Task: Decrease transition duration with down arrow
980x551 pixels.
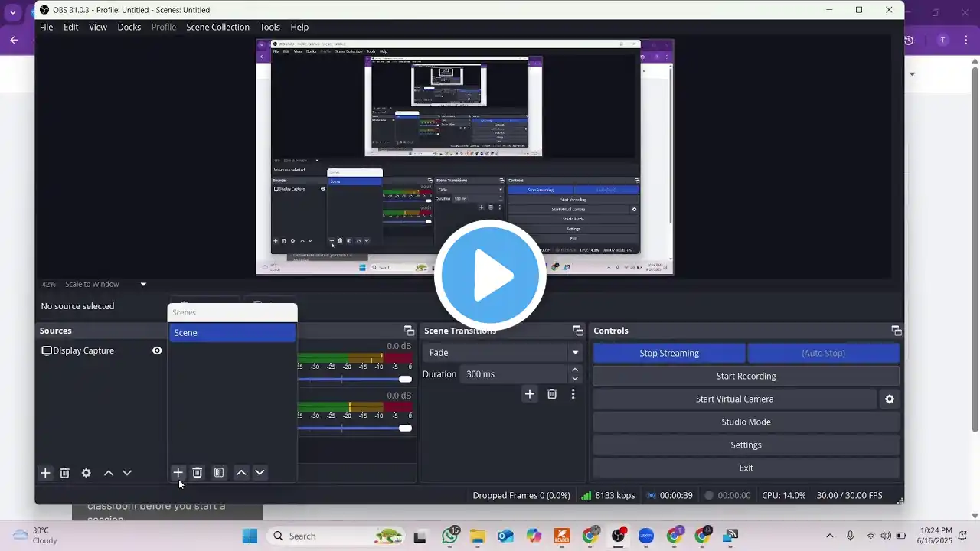Action: tap(575, 378)
